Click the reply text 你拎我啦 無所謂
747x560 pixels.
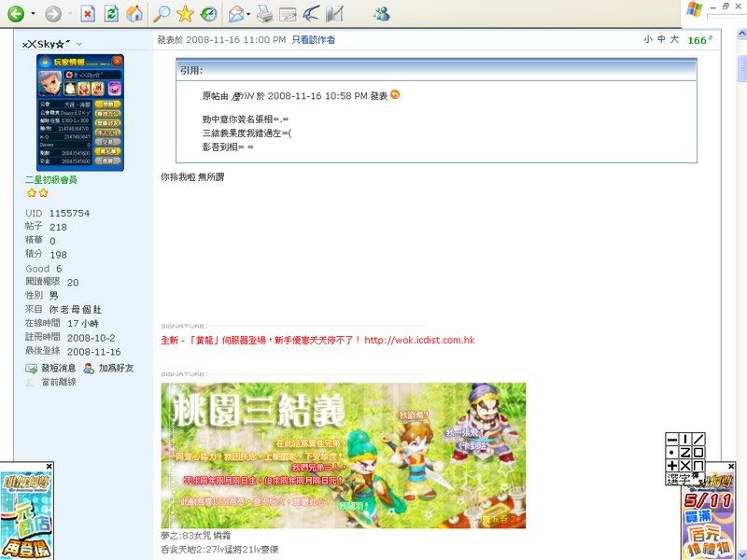[192, 177]
